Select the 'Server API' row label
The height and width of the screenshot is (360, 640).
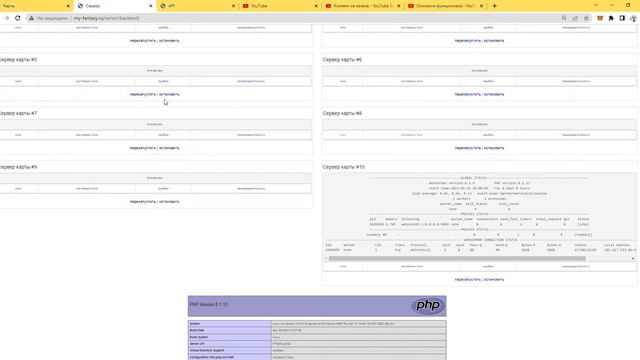(197, 344)
